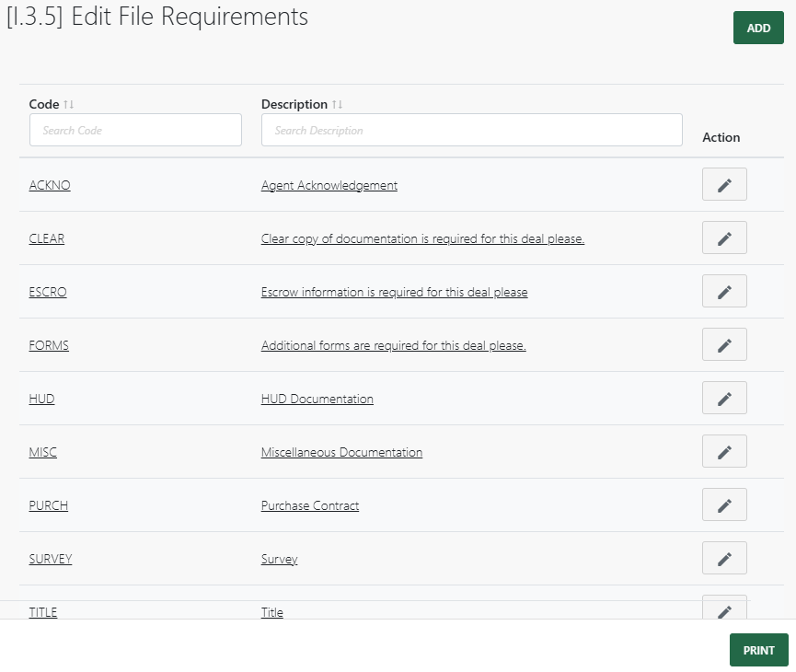796x672 pixels.
Task: Click the ADD button
Action: pyautogui.click(x=757, y=28)
